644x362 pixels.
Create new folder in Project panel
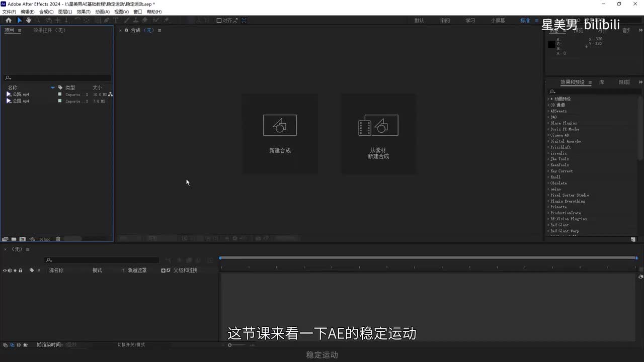point(14,239)
